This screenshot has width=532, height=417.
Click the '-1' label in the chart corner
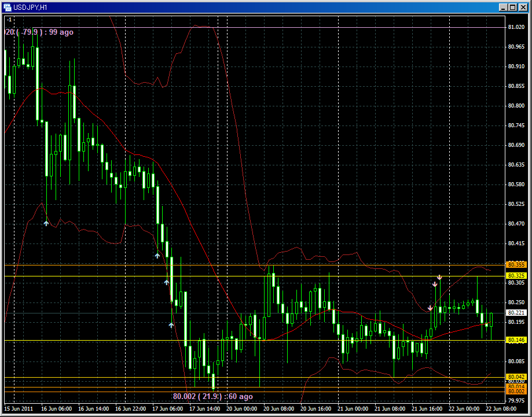pos(9,20)
